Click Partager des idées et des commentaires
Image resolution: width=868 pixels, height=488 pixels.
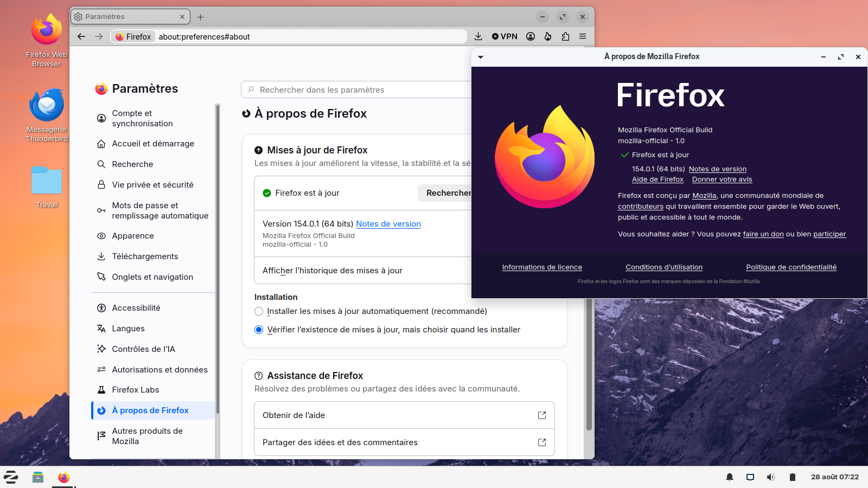(404, 442)
